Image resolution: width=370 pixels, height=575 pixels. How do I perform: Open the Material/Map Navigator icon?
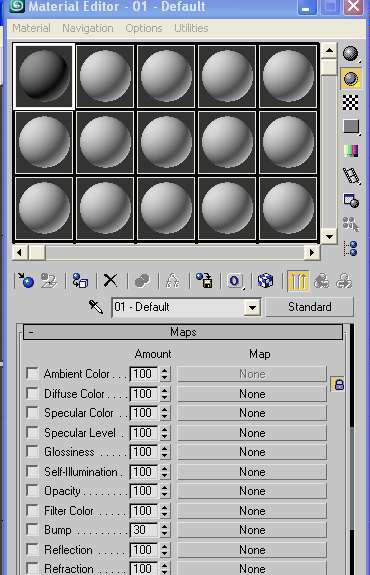[351, 248]
